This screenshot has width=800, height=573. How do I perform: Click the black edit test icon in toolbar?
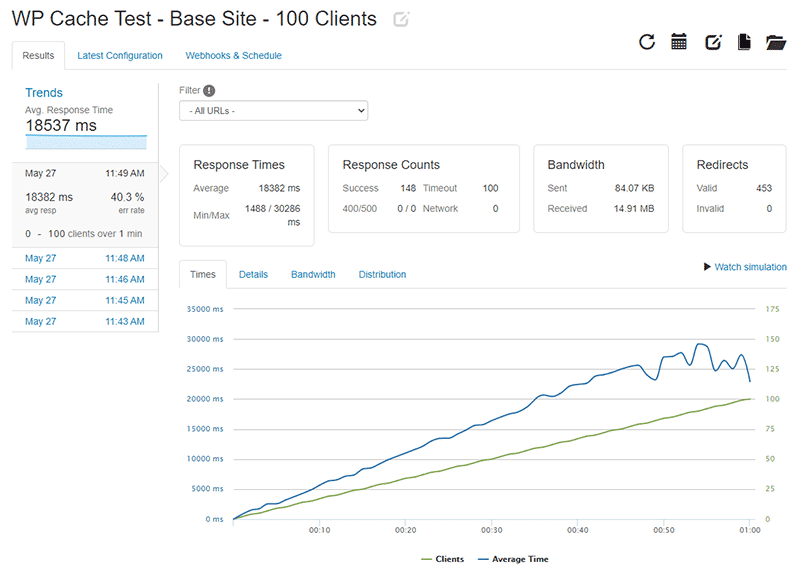tap(713, 42)
